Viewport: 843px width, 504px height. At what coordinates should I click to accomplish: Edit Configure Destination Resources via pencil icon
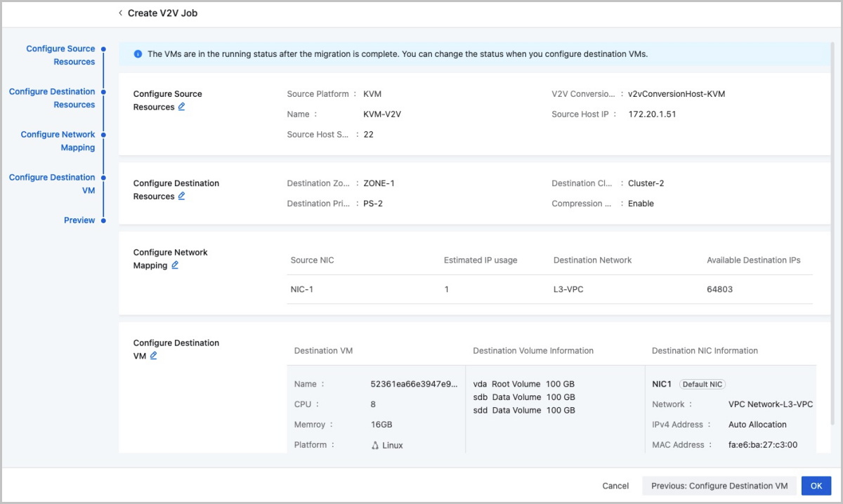coord(181,197)
